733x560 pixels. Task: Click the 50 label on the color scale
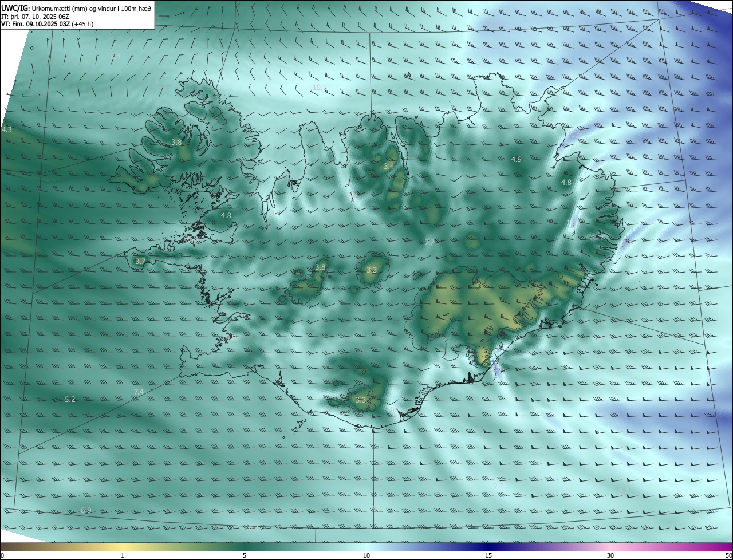[x=728, y=555]
